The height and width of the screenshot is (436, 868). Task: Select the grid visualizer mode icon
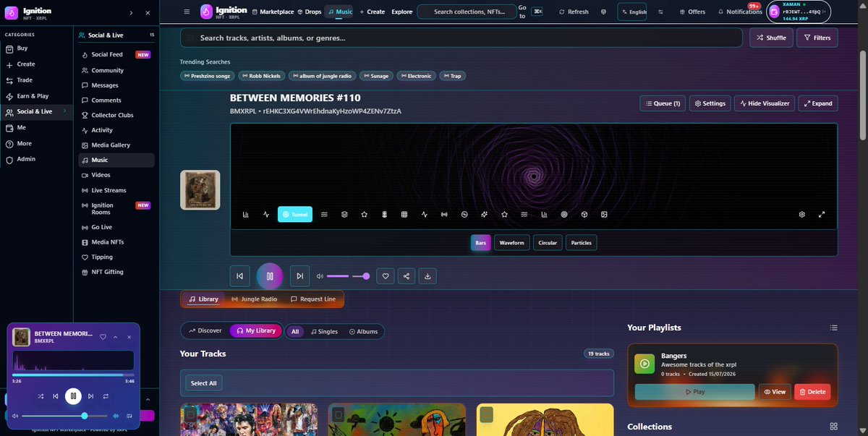coord(404,215)
